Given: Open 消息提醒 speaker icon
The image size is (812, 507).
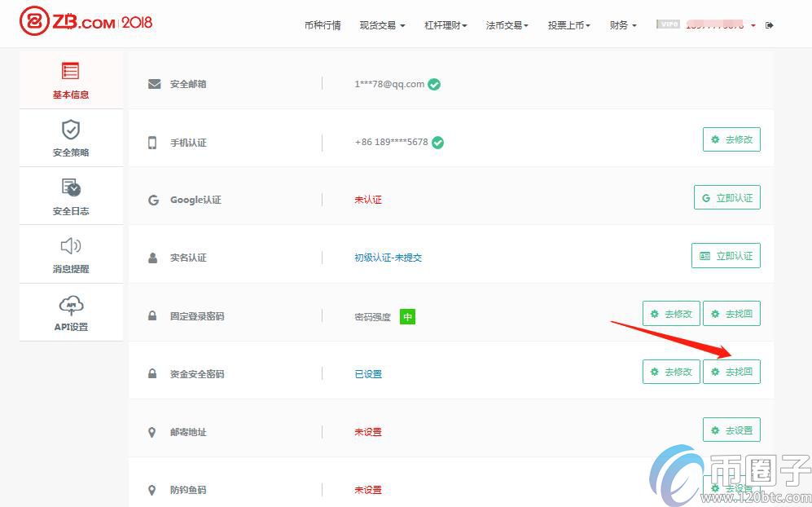Looking at the screenshot, I should click(x=71, y=245).
